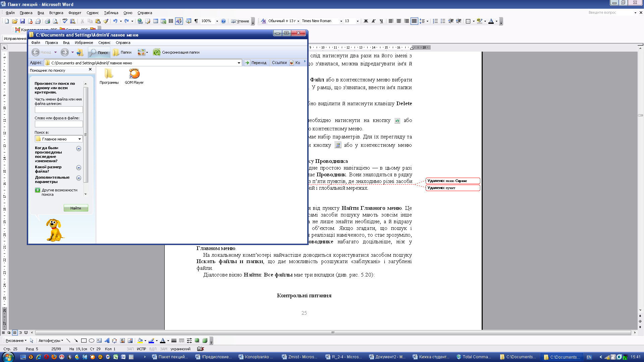The width and height of the screenshot is (644, 362).
Task: Insert WordArt from Drawing toolbar
Action: point(107,341)
